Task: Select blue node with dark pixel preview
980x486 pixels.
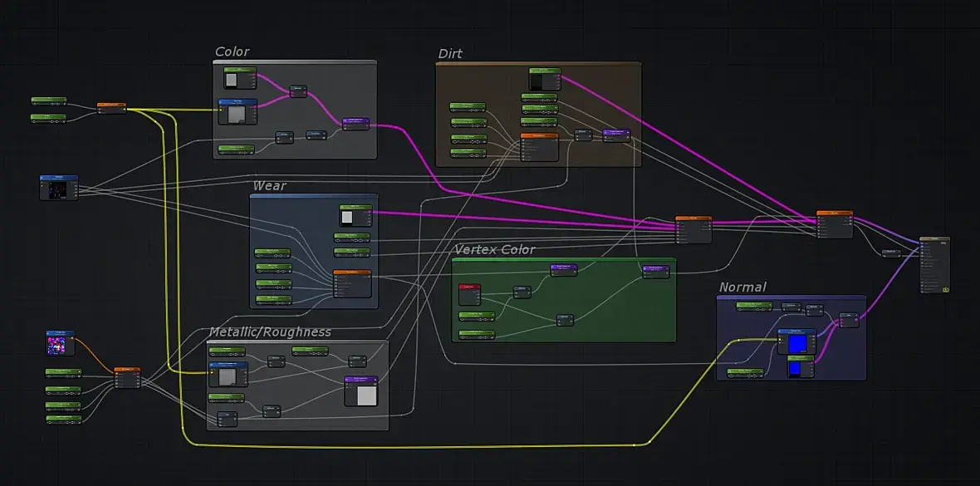Action: tap(59, 188)
